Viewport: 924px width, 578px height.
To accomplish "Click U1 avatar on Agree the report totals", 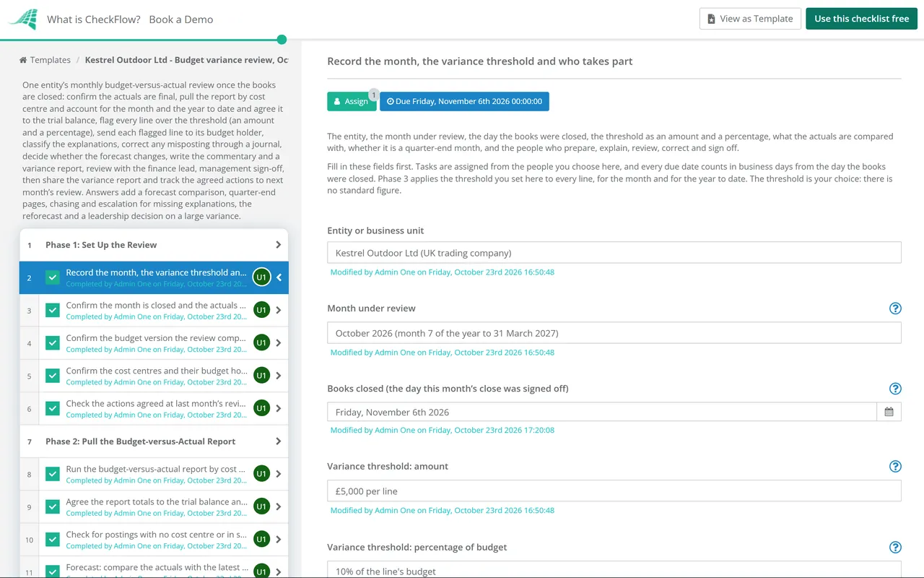I will pyautogui.click(x=261, y=506).
